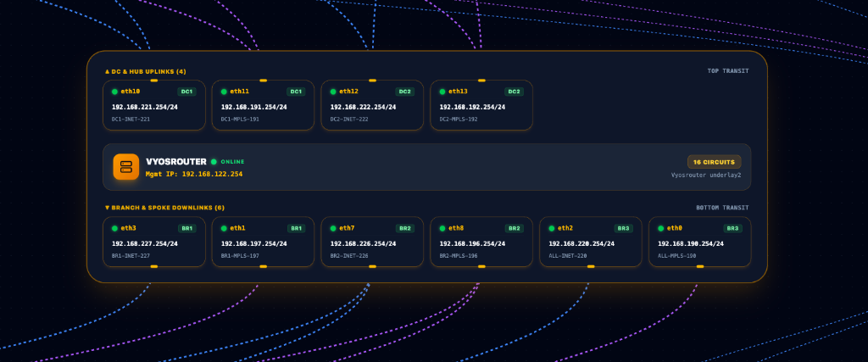Click IP address 192.168.221.254/24
This screenshot has width=868, height=362.
click(x=144, y=108)
